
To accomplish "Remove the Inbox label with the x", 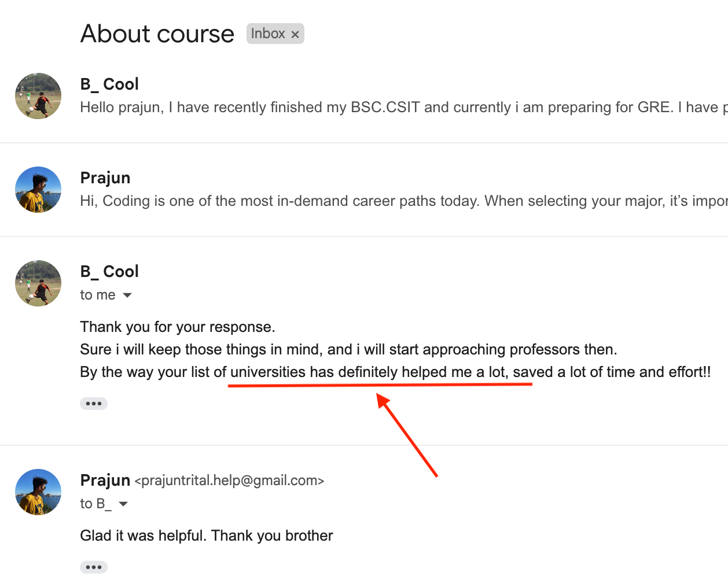I will click(295, 34).
